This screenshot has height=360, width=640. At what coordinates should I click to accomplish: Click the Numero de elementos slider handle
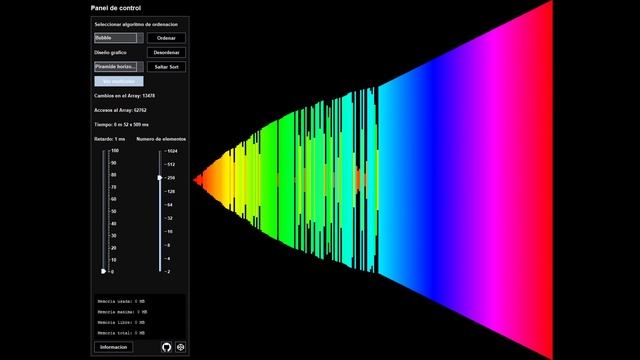pos(160,178)
